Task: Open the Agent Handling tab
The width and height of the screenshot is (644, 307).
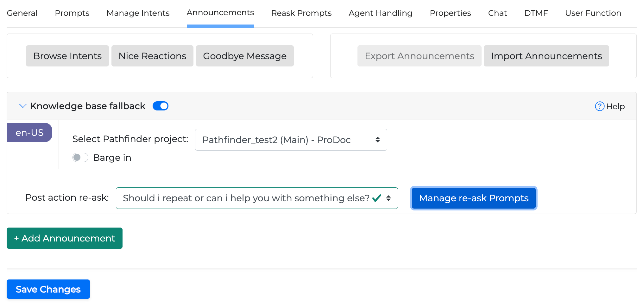Action: coord(380,13)
